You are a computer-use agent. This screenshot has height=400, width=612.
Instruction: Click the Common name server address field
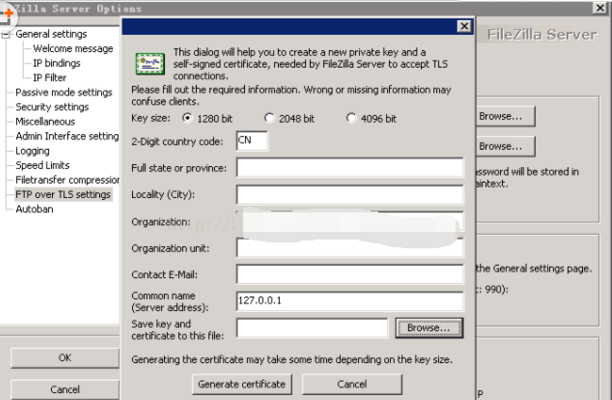(x=350, y=301)
